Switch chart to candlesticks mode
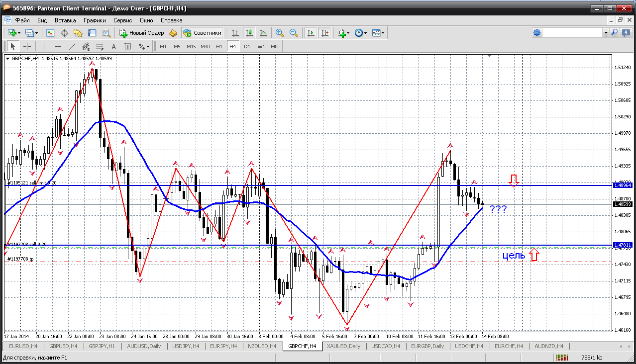 [249, 33]
